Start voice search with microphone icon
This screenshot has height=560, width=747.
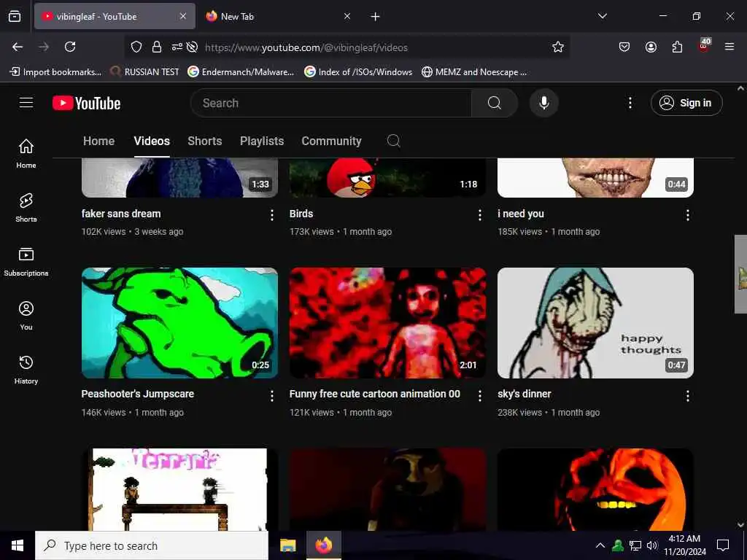[x=543, y=103]
